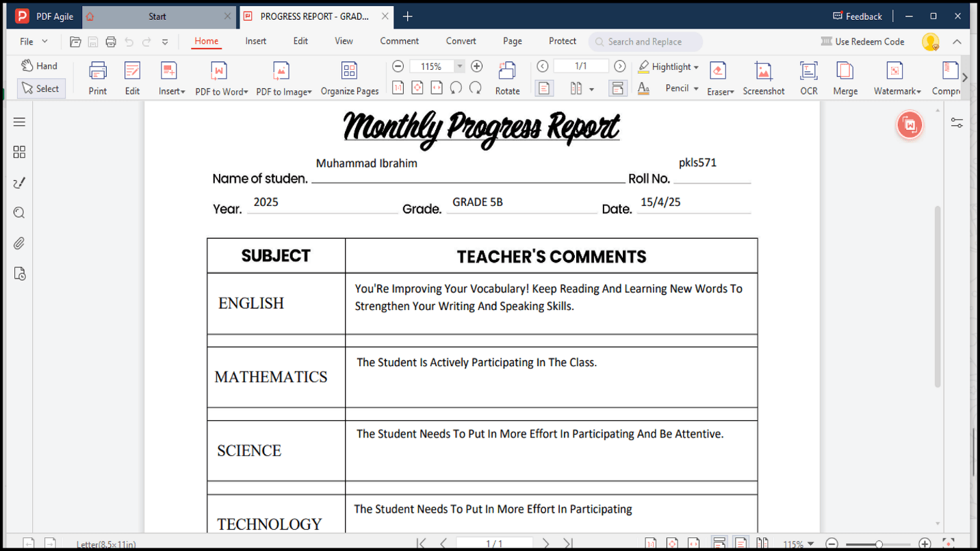Open attachments paperclip panel in sidebar
This screenshot has height=551, width=980.
pos(19,243)
